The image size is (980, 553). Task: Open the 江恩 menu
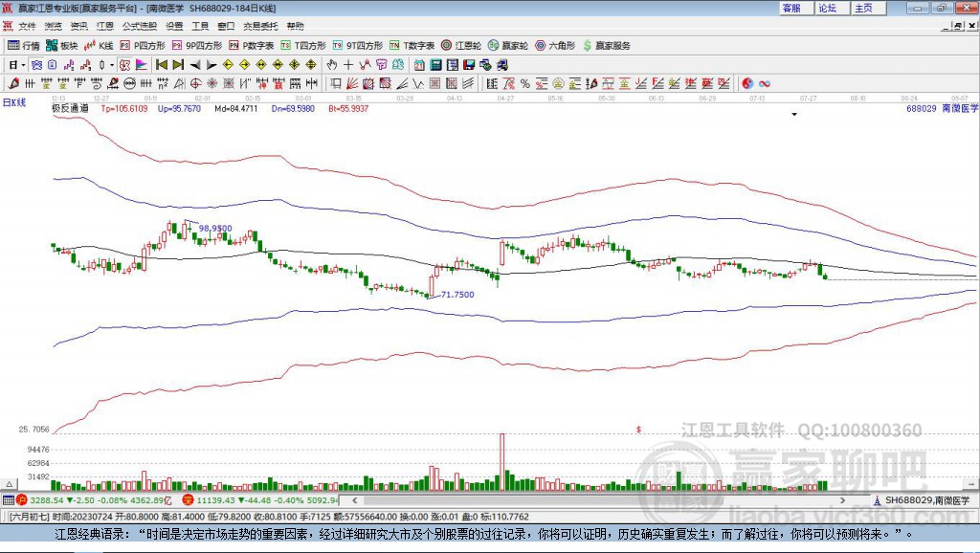tap(105, 26)
